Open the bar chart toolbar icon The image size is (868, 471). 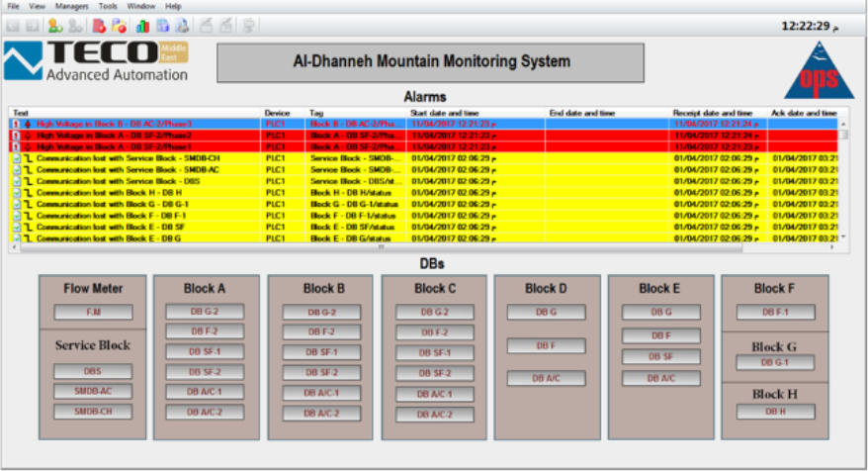(142, 25)
